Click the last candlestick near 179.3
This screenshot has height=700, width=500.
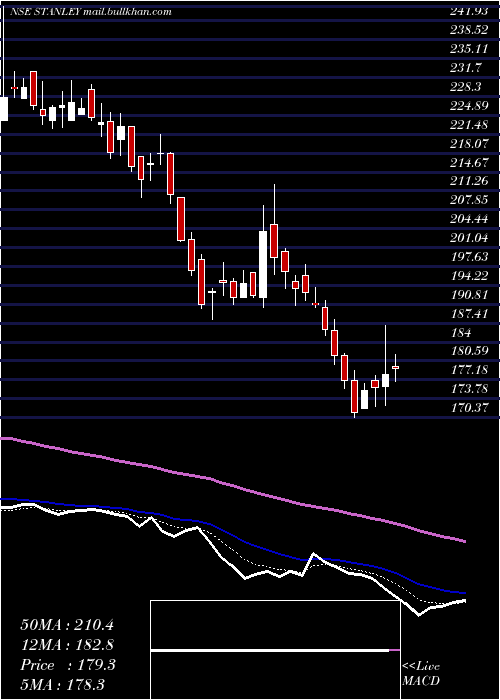click(395, 367)
